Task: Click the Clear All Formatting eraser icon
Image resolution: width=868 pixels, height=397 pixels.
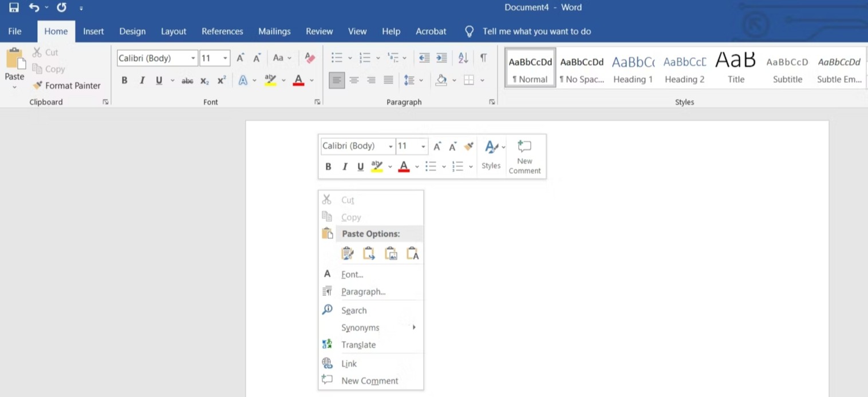Action: click(x=310, y=58)
